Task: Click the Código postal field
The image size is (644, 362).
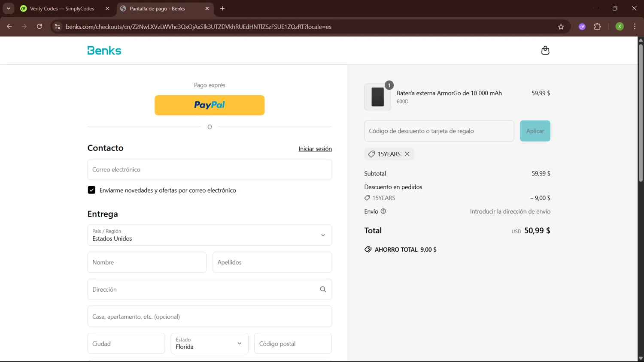Action: (293, 344)
